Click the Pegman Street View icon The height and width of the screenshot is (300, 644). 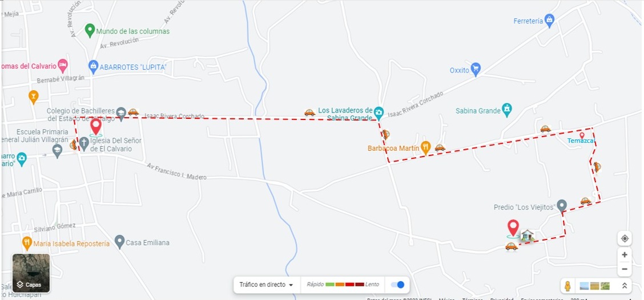click(x=567, y=286)
